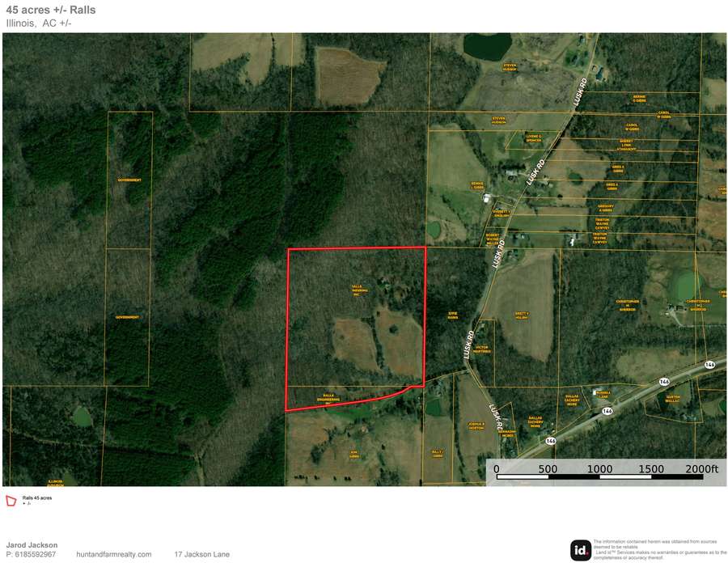
Task: Click the northernmost LUSK RD road label
Action: [x=582, y=91]
